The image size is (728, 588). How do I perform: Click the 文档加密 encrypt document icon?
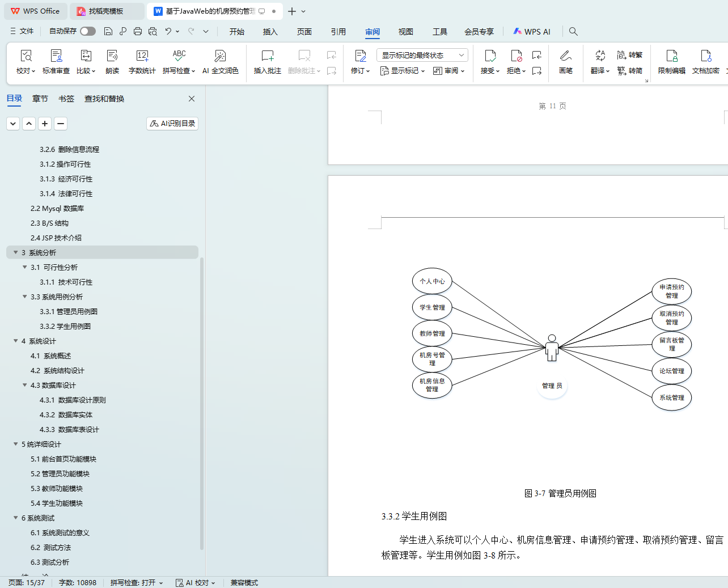point(705,61)
